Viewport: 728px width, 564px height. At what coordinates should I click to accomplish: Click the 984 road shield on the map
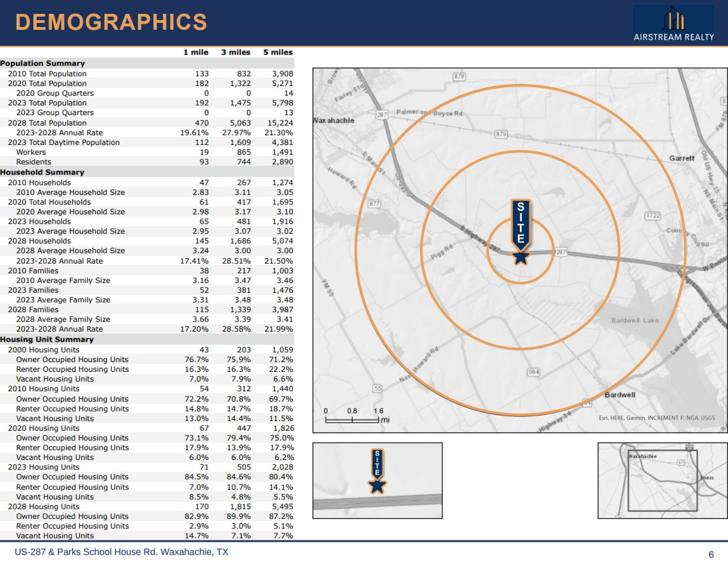pyautogui.click(x=533, y=372)
